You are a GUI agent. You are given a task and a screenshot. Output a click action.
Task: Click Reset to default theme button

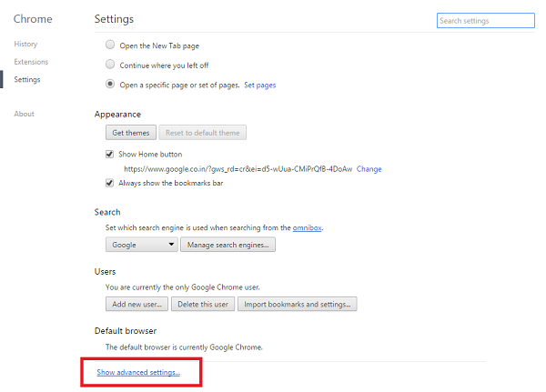pyautogui.click(x=203, y=133)
